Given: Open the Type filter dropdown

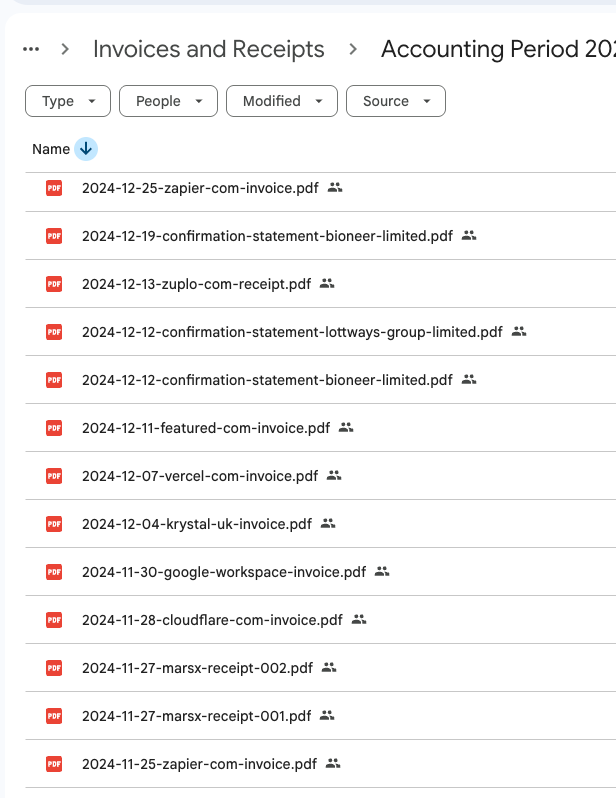Looking at the screenshot, I should (67, 101).
